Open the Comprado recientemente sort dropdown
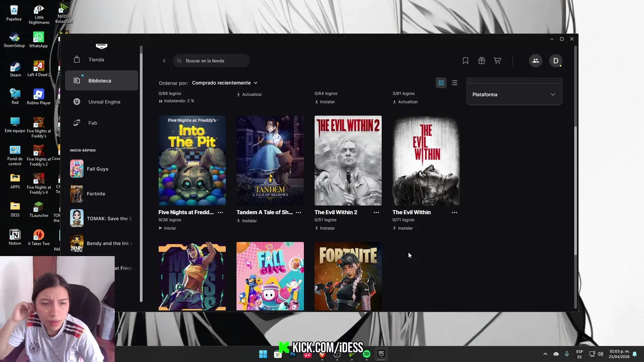Image resolution: width=644 pixels, height=362 pixels. click(224, 83)
